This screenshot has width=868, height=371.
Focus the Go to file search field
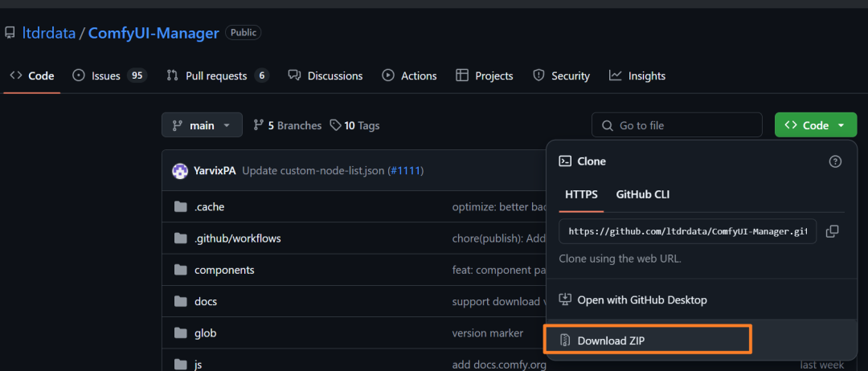point(677,125)
